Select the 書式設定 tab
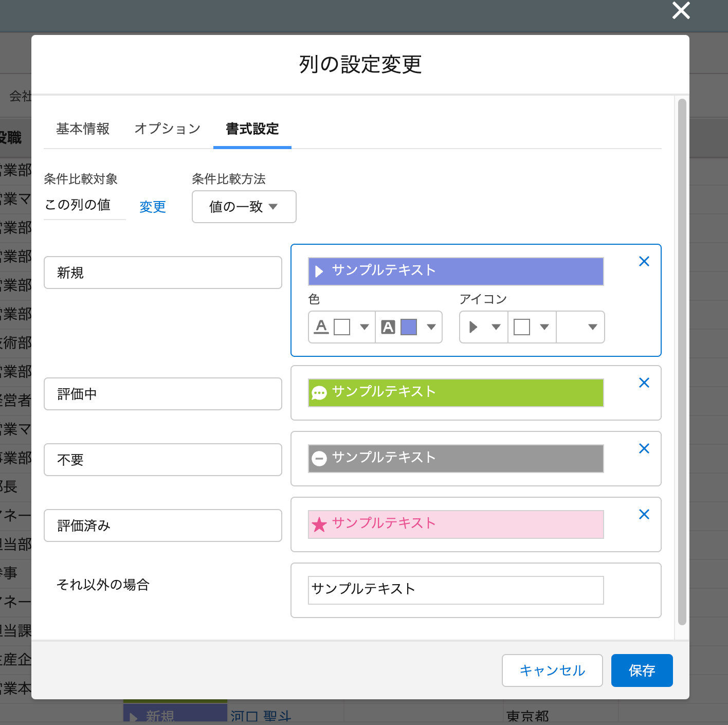The width and height of the screenshot is (728, 725). [252, 129]
